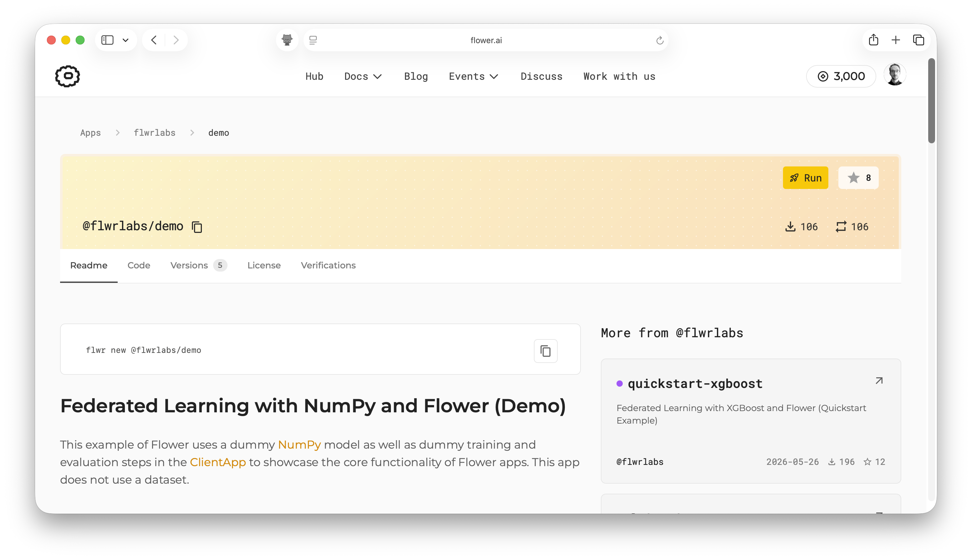Click the @flwrlabs author on xgboost card
972x560 pixels.
(640, 462)
